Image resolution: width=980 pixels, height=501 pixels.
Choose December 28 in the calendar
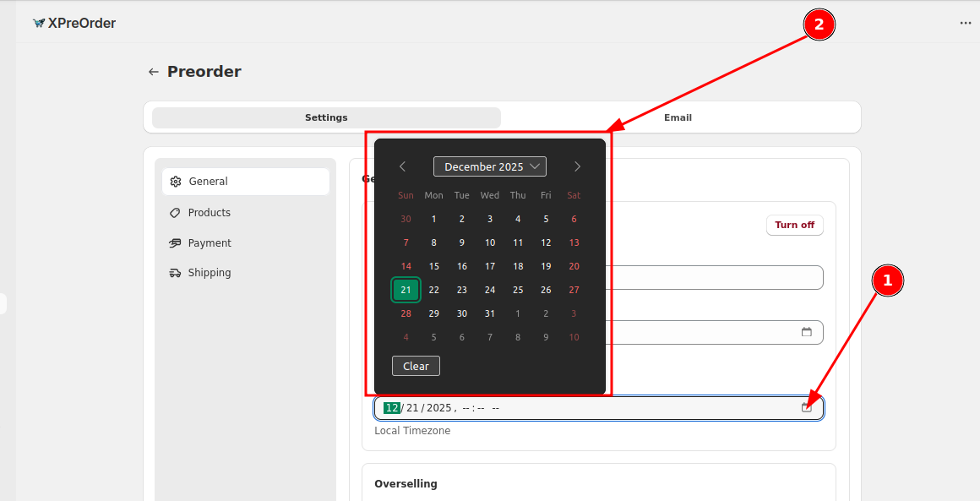click(406, 313)
